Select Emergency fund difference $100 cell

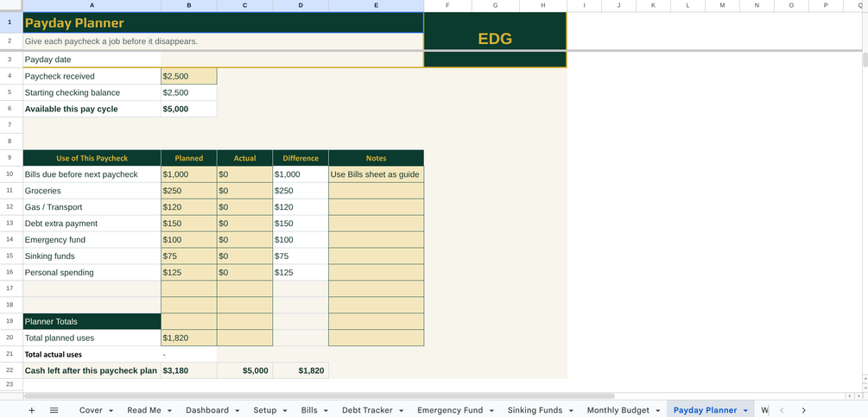pyautogui.click(x=301, y=240)
